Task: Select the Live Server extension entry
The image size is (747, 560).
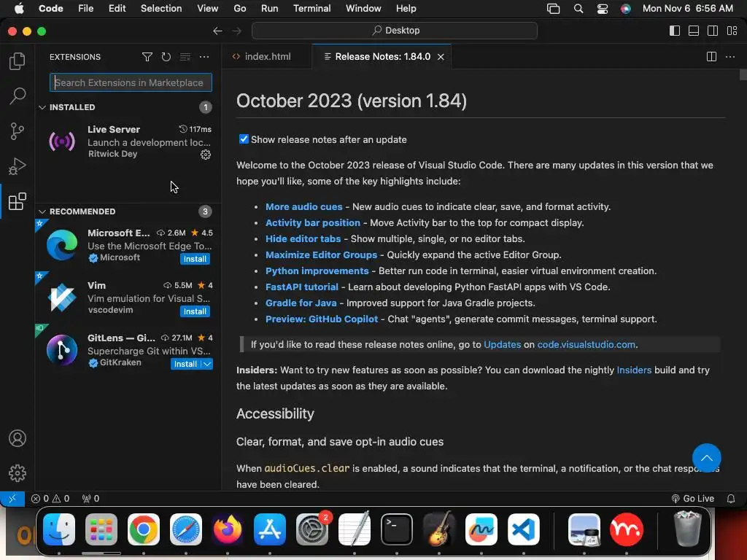Action: (128, 142)
